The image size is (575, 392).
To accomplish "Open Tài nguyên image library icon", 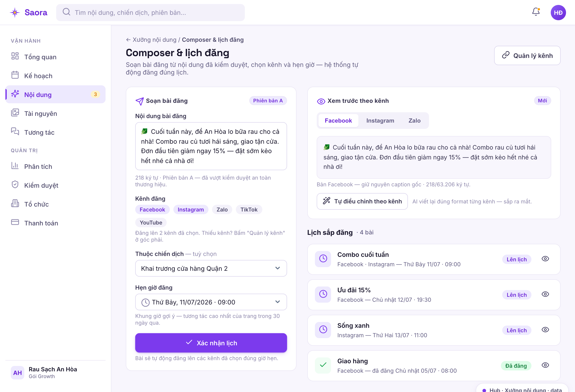I will tap(15, 113).
